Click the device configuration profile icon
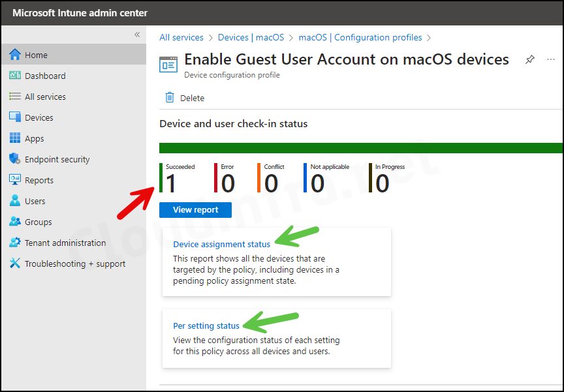564x392 pixels. tap(168, 65)
